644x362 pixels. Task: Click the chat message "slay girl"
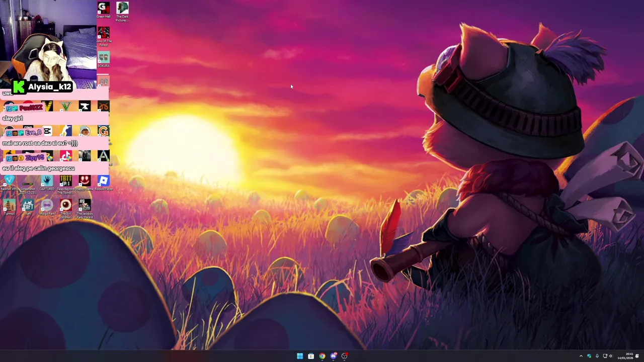click(13, 118)
